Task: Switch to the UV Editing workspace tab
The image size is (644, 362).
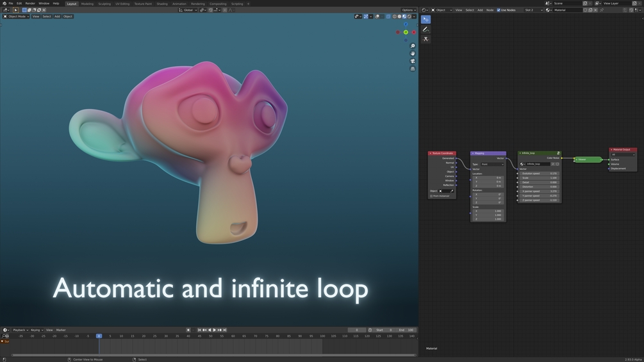Action: click(122, 4)
